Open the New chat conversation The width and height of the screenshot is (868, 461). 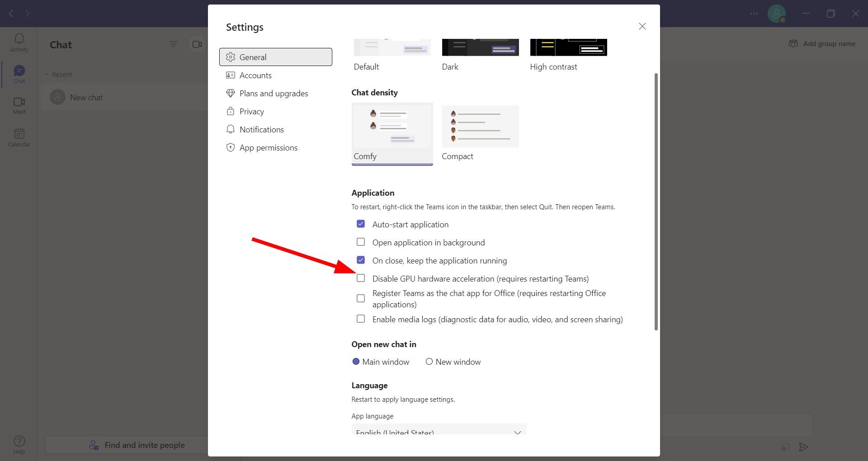124,97
